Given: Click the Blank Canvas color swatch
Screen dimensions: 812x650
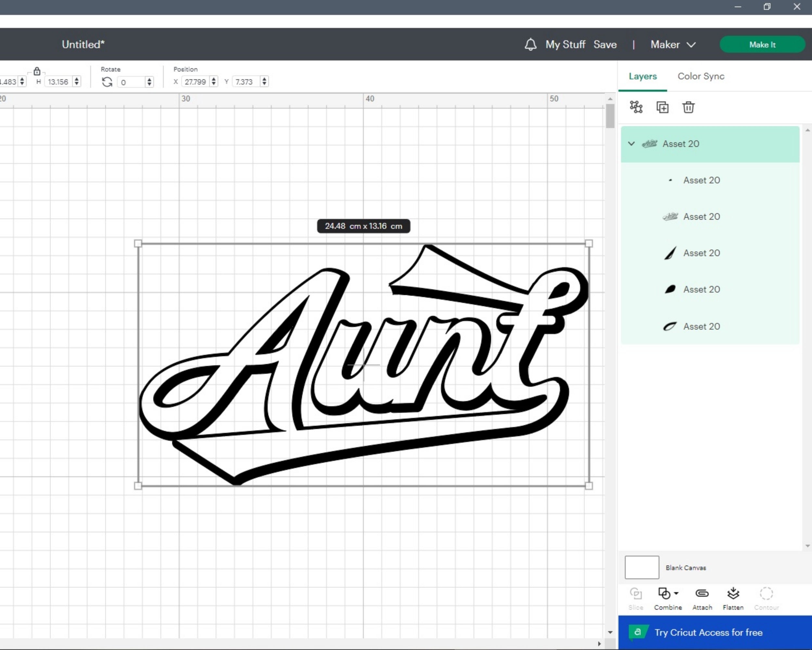Looking at the screenshot, I should pos(641,567).
